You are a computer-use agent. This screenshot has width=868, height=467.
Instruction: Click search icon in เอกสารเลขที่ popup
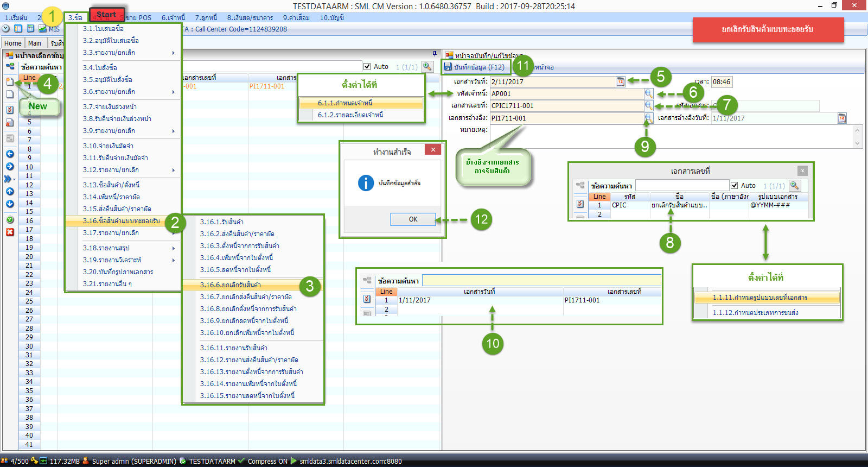(x=795, y=185)
